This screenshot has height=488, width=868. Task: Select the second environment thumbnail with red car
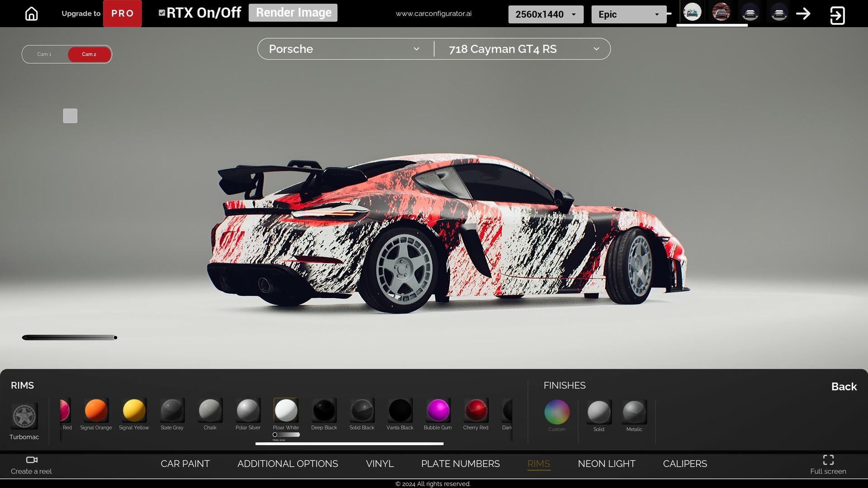(721, 12)
